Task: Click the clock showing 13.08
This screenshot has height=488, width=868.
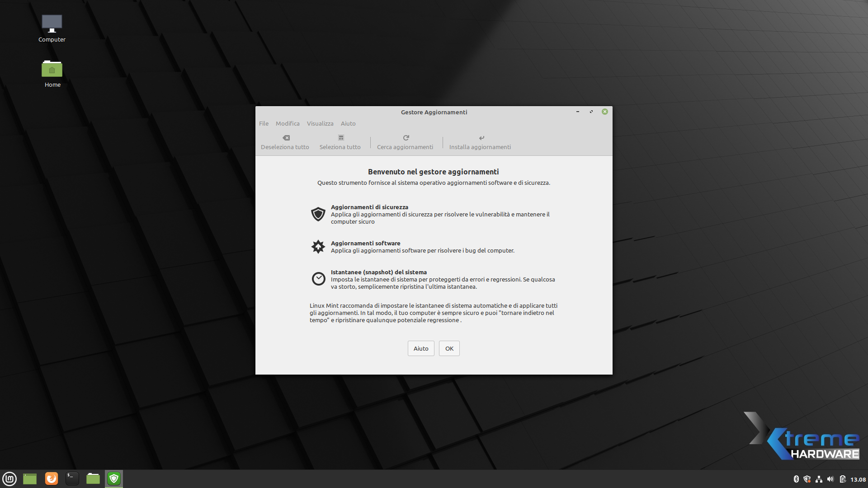Action: tap(858, 479)
